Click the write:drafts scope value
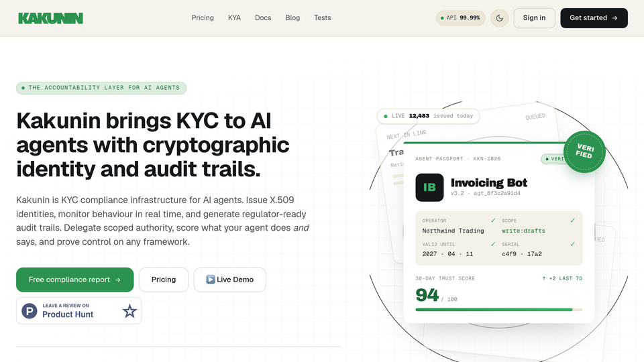644x362 pixels. pyautogui.click(x=523, y=231)
